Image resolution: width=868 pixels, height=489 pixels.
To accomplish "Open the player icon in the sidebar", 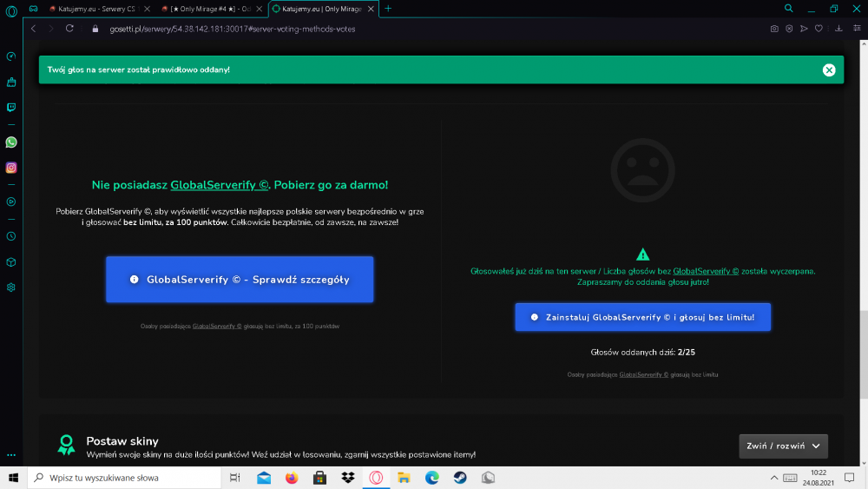I will click(11, 202).
